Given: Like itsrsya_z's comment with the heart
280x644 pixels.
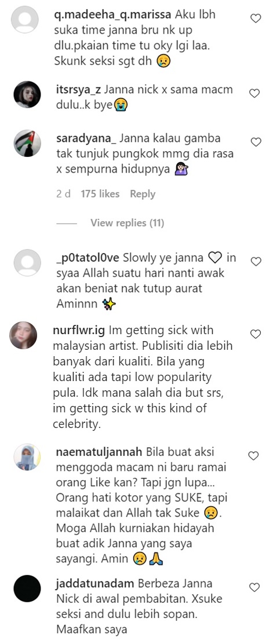Looking at the screenshot, I should [254, 93].
